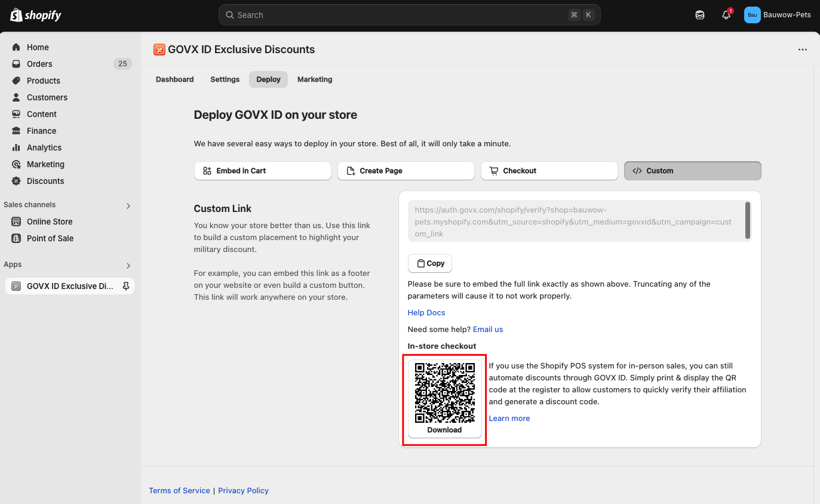Open Discounts in sidebar
Screen dimensions: 820x504
coord(45,181)
